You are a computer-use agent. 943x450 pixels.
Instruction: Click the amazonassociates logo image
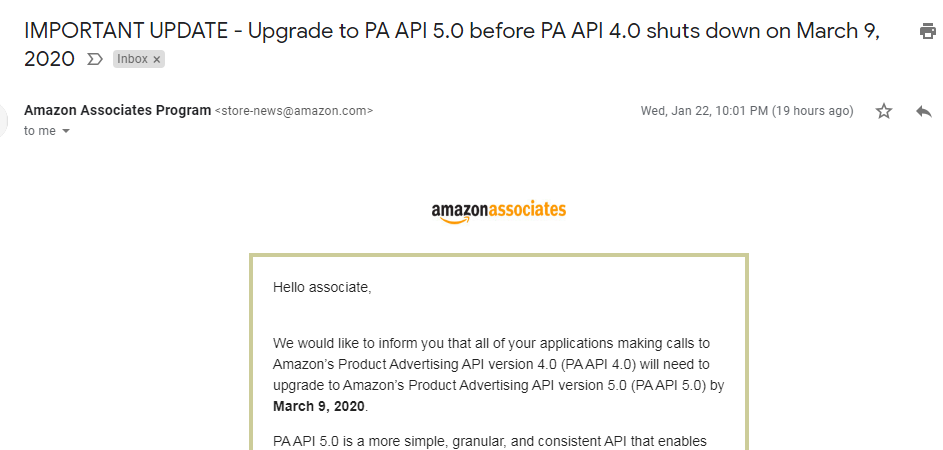coord(499,212)
